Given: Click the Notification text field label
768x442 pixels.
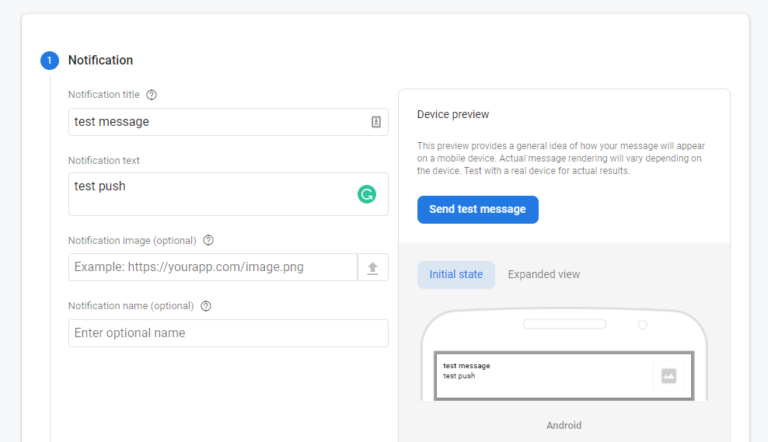Looking at the screenshot, I should (104, 160).
